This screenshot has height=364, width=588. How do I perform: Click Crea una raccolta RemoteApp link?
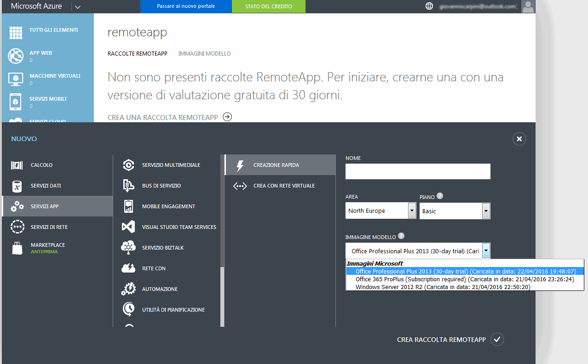(163, 117)
